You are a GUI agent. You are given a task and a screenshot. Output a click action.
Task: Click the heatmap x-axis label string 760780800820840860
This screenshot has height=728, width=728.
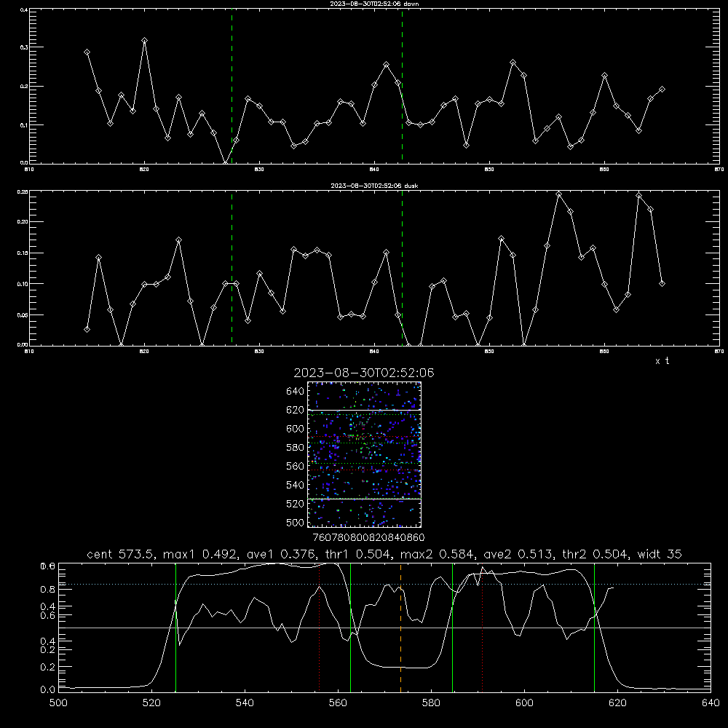(x=368, y=538)
